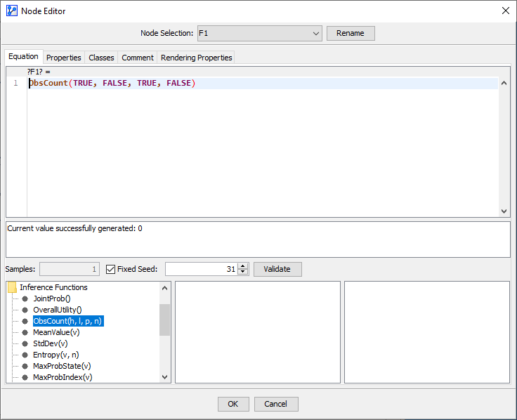
Task: Click the ObsCount equation text line
Action: pos(112,83)
